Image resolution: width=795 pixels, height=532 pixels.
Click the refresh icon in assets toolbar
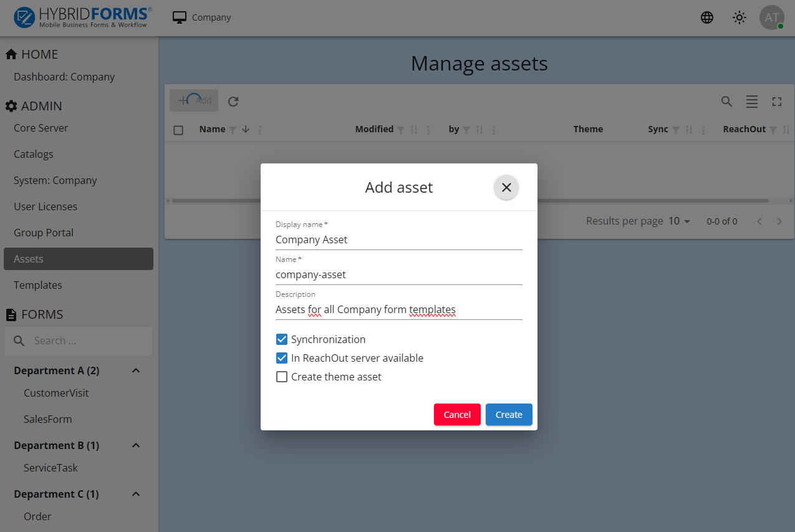[x=233, y=101]
